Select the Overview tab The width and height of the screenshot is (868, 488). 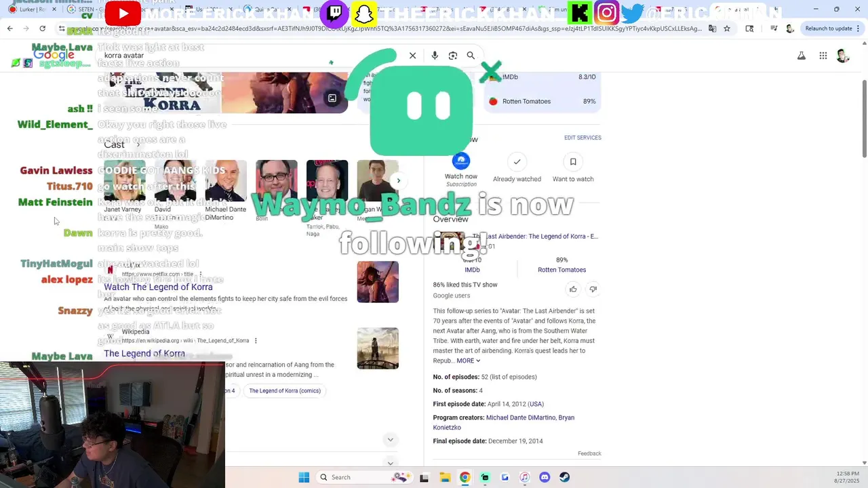450,219
